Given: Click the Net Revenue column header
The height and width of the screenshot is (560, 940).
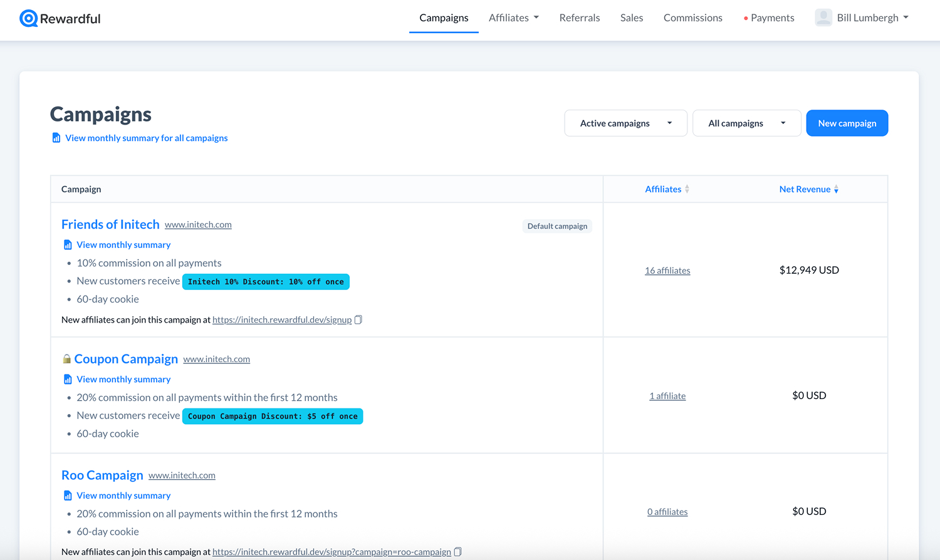Looking at the screenshot, I should 805,189.
